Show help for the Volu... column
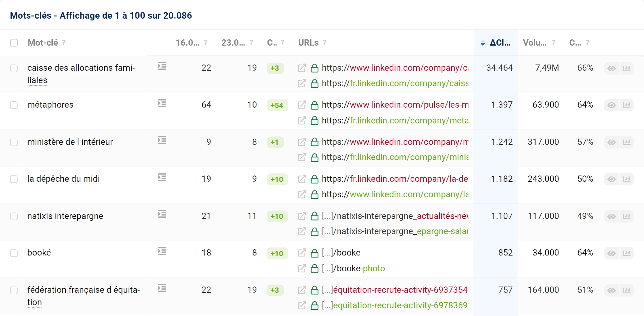644x316 pixels. (554, 42)
